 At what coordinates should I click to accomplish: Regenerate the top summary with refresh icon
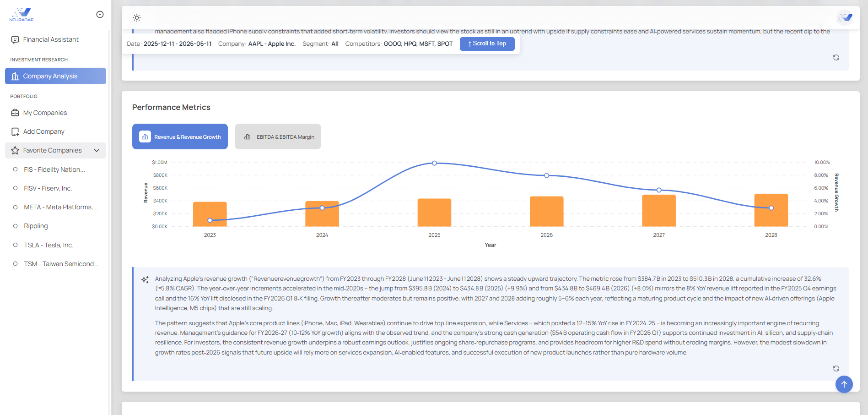click(836, 58)
